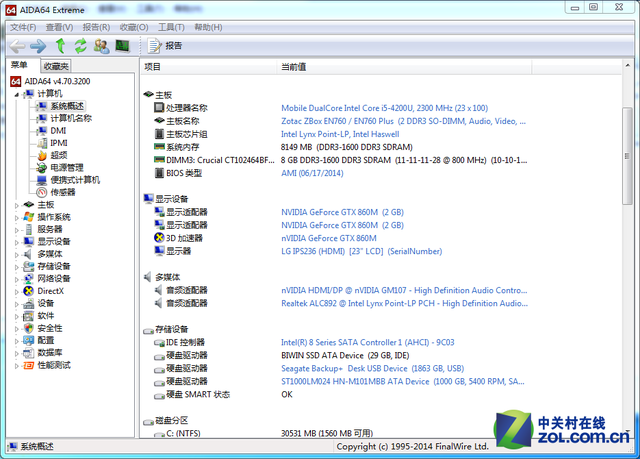
Task: Open the 帮助(H) menu
Action: 208,27
